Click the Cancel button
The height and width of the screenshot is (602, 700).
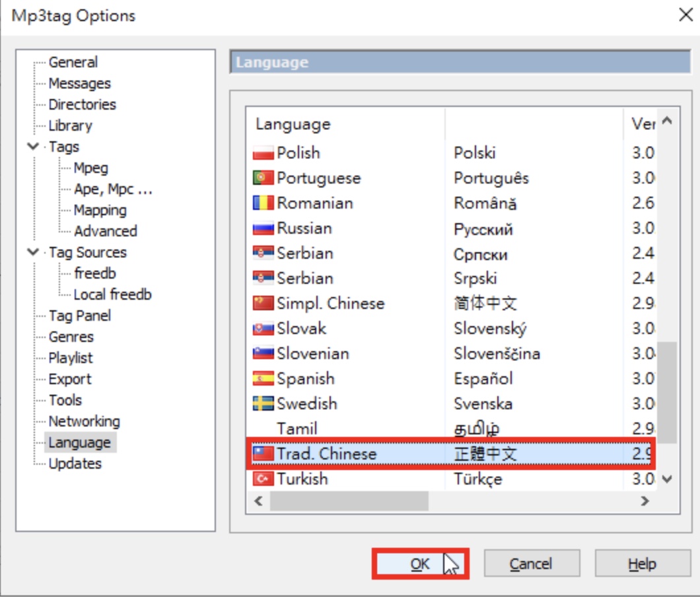(532, 564)
